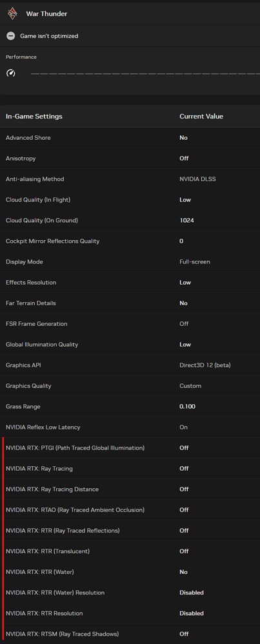Click Disabled value for RTR (Water) Resolution
This screenshot has height=644, width=260.
pos(192,592)
